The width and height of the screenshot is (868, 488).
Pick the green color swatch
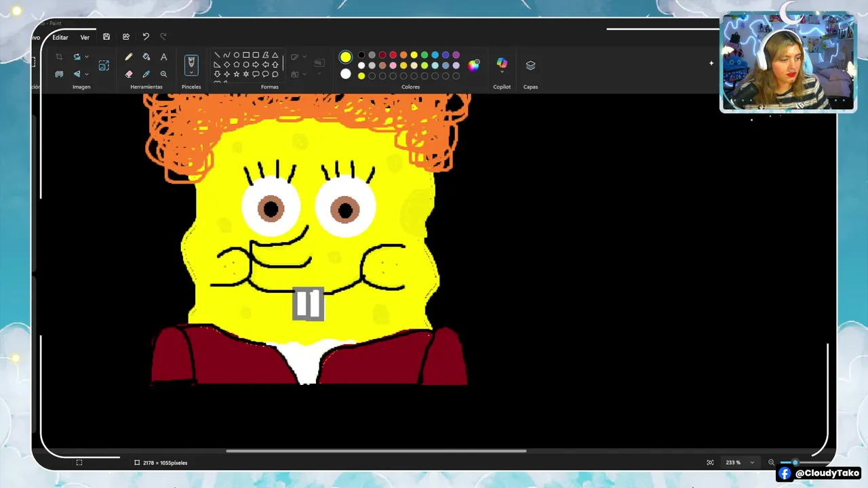pos(425,55)
